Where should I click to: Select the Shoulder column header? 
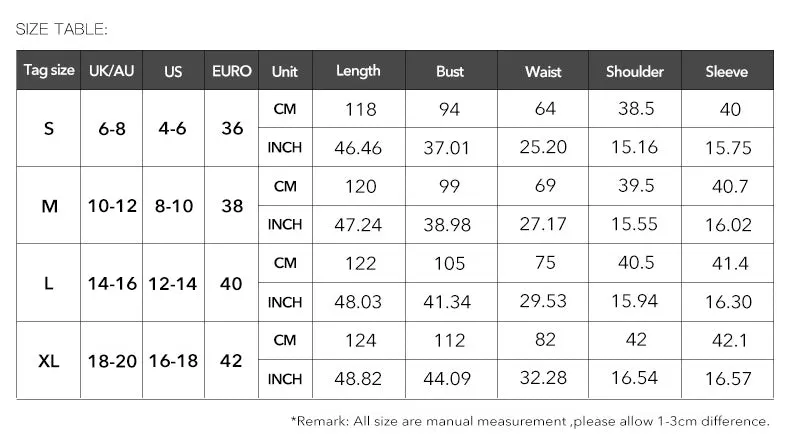tap(635, 70)
